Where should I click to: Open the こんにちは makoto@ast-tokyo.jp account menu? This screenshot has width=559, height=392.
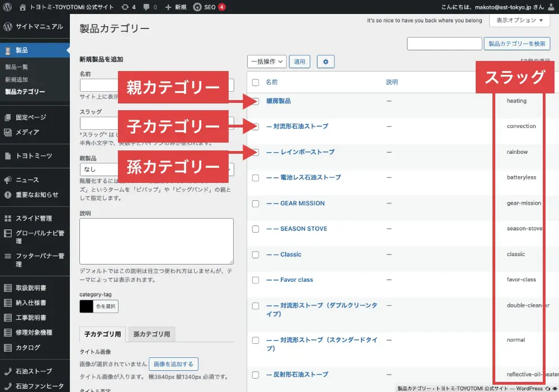point(498,7)
